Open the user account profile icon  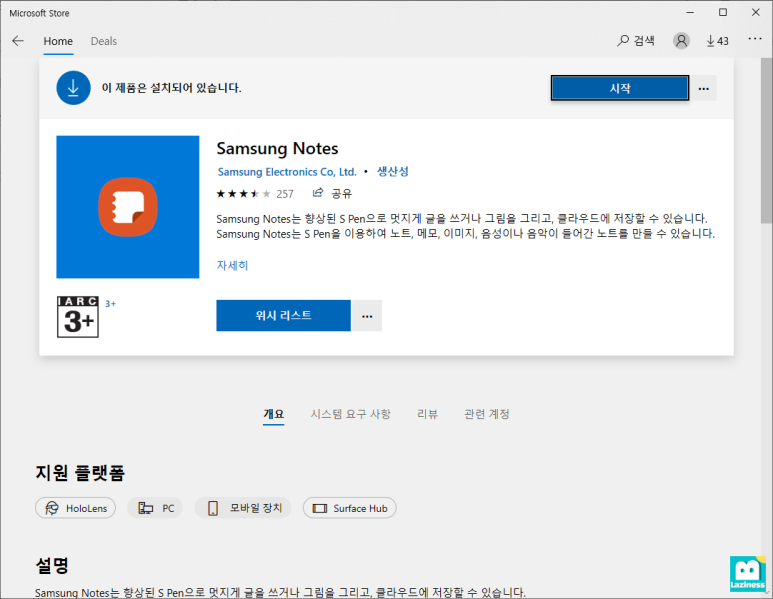point(681,41)
